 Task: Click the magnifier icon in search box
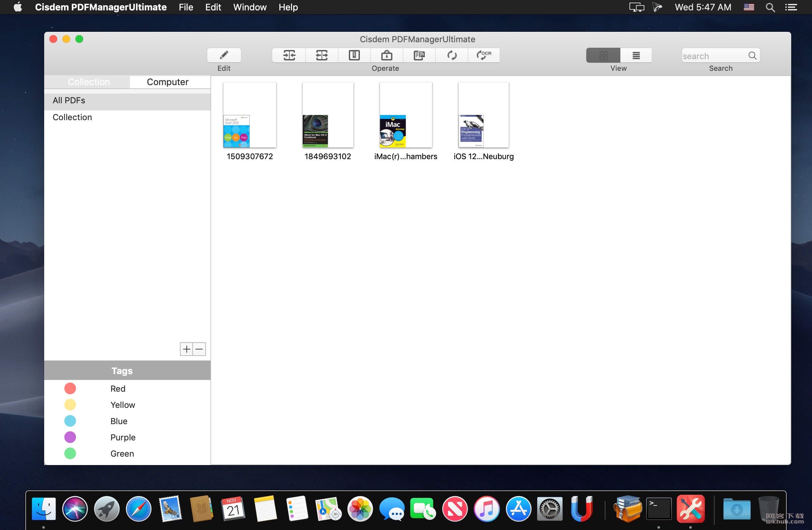point(752,56)
